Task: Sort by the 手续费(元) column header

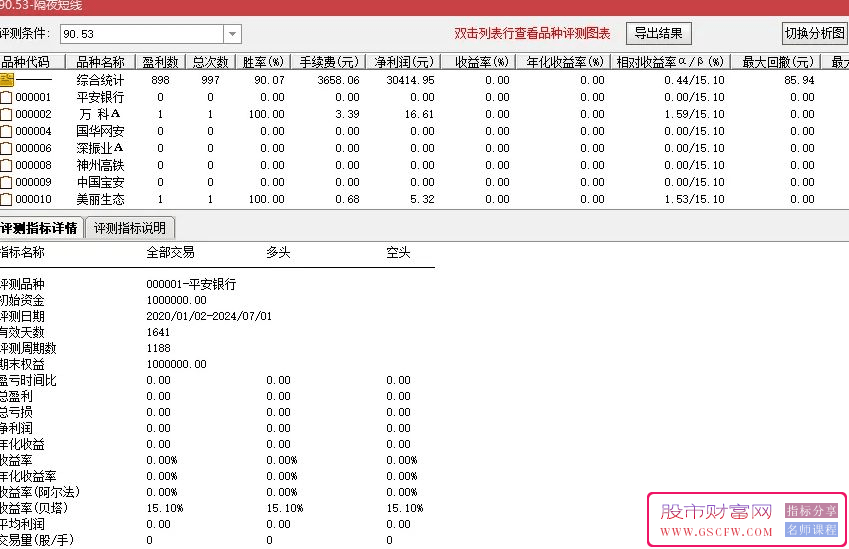Action: pos(329,62)
